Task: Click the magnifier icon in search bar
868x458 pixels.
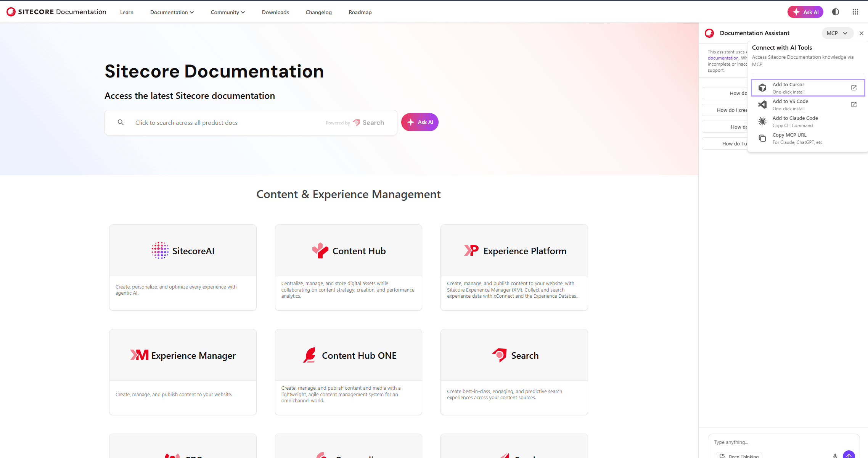Action: [x=121, y=123]
